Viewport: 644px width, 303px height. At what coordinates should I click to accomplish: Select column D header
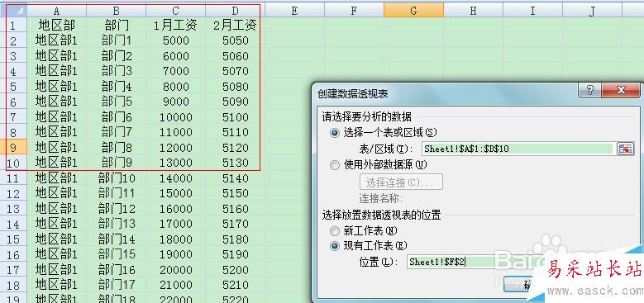(236, 10)
